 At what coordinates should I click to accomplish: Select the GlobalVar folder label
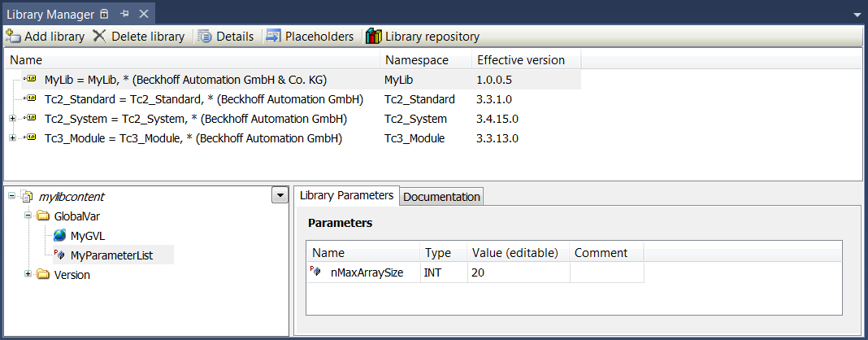click(x=77, y=216)
